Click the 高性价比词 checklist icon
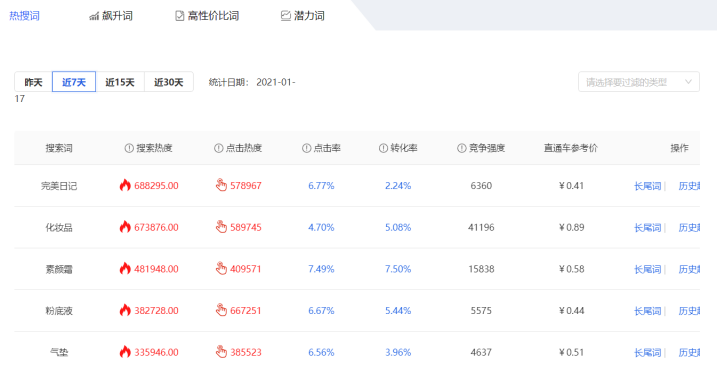 [180, 16]
